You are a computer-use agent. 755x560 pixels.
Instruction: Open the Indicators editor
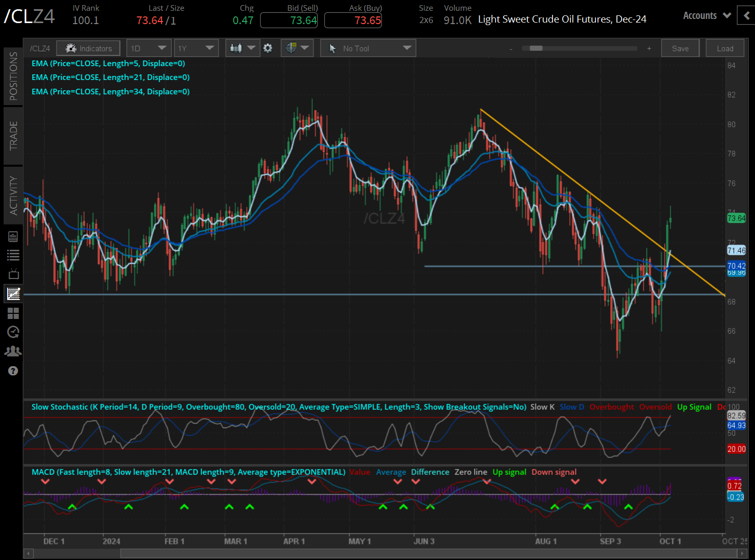(88, 48)
